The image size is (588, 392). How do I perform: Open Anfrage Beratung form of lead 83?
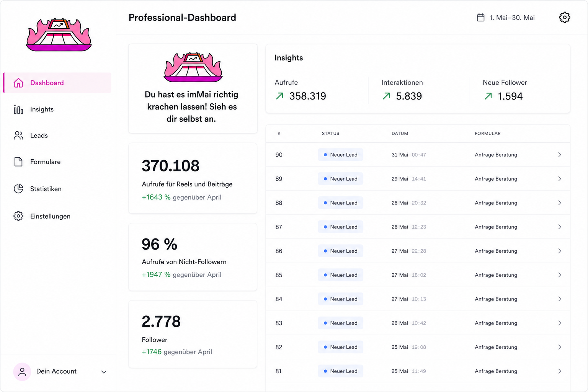tap(496, 323)
